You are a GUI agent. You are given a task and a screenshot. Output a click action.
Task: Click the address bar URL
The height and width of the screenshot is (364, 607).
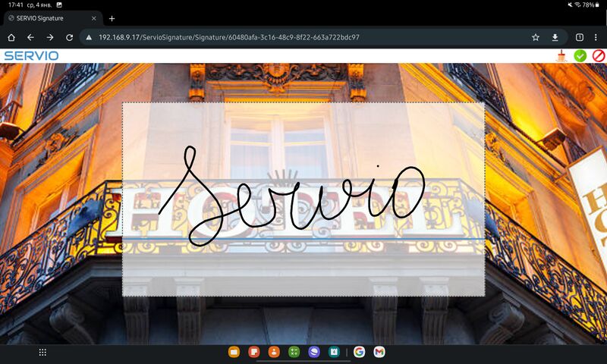(x=228, y=37)
